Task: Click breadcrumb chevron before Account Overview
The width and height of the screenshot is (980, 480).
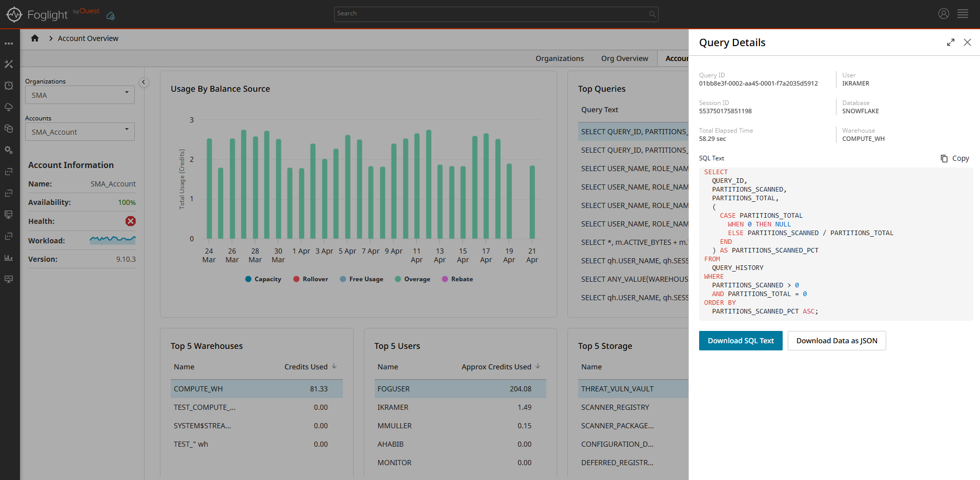Action: 51,38
